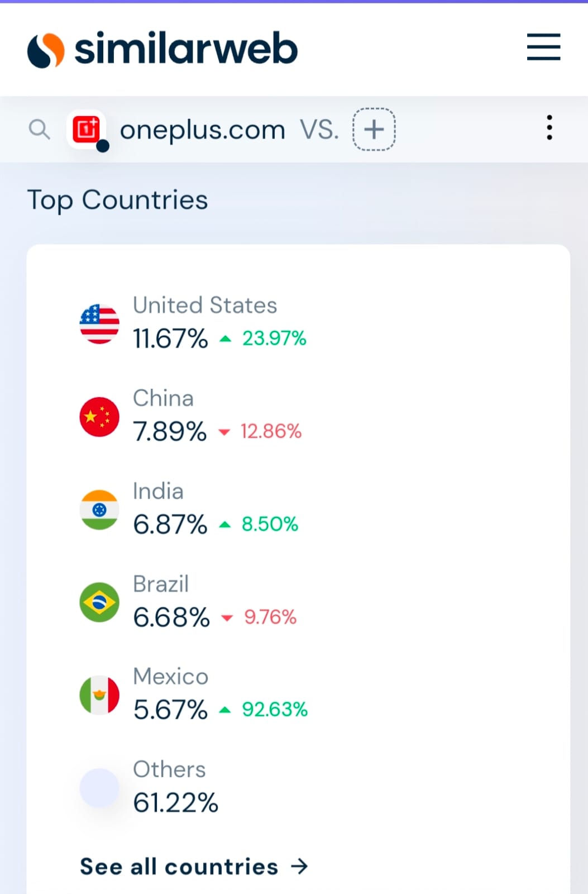The image size is (588, 894).
Task: Click the United States country label
Action: click(205, 305)
